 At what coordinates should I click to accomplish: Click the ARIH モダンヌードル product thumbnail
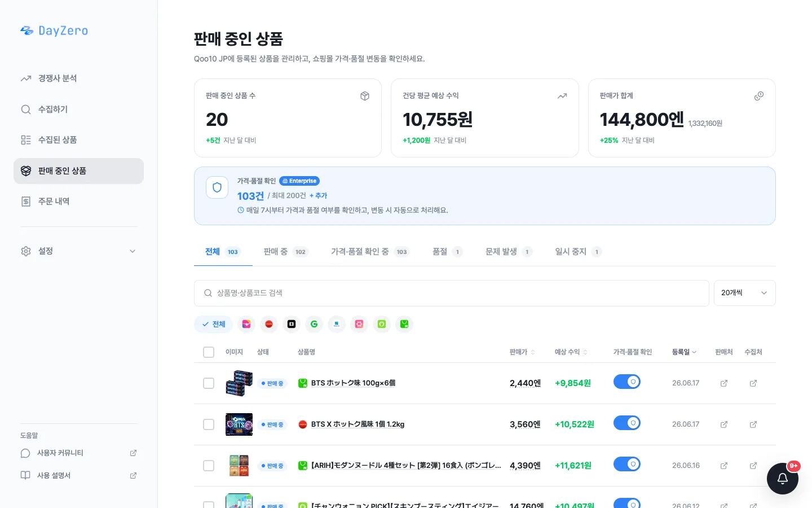(239, 466)
